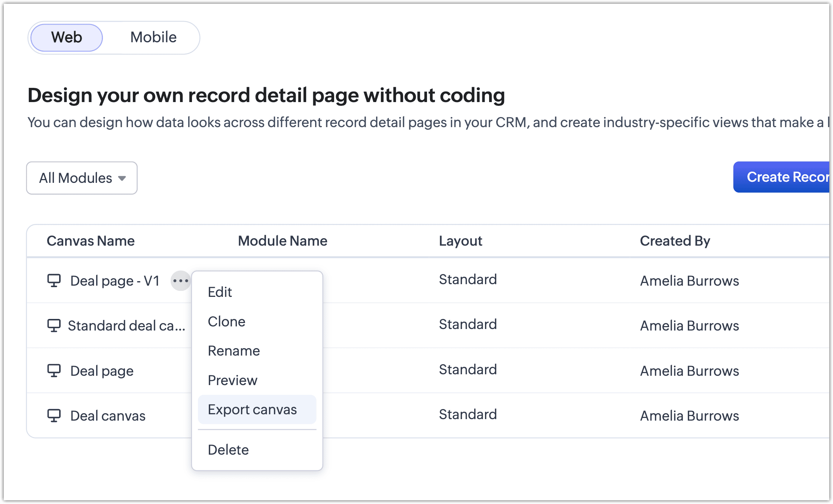833x504 pixels.
Task: Switch to Web view toggle
Action: pos(67,37)
